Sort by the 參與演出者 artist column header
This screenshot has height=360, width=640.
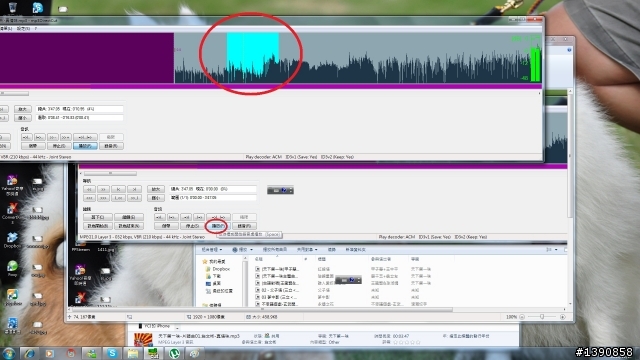[x=380, y=259]
